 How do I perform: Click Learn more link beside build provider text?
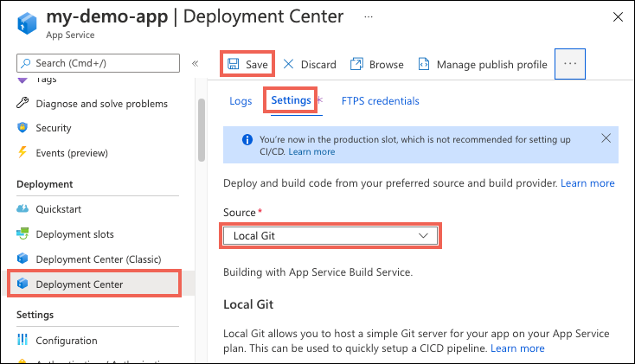(587, 183)
